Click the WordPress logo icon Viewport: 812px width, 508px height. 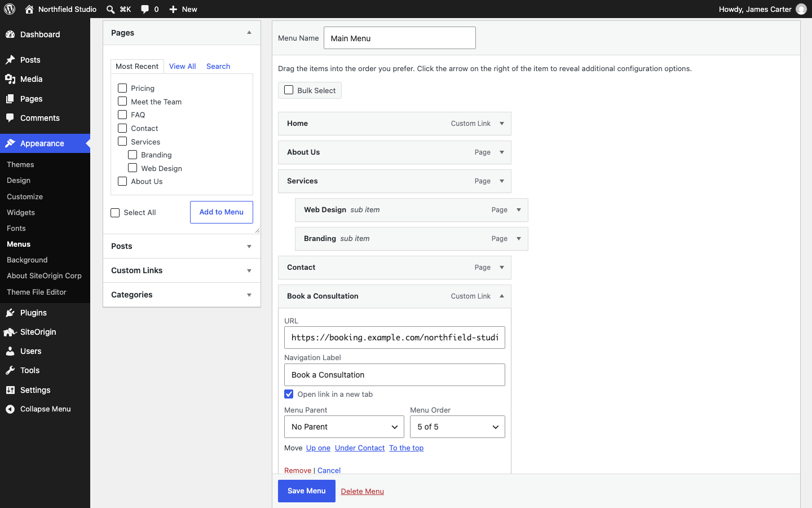tap(10, 9)
